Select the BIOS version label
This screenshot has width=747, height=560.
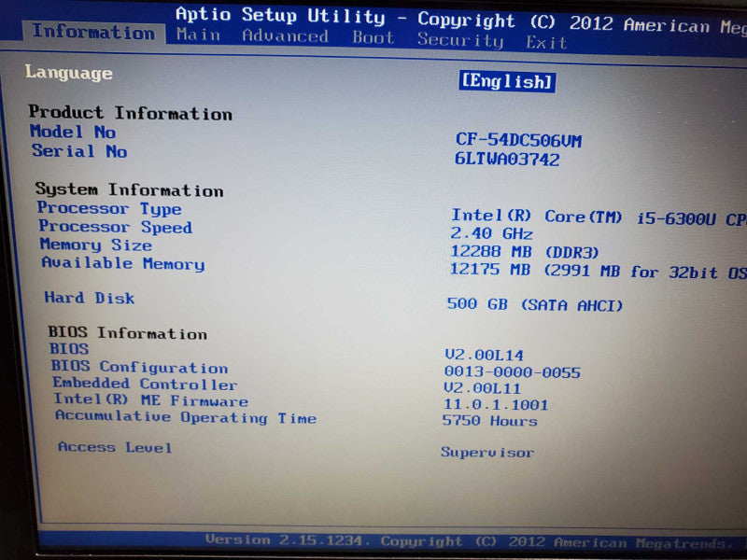pyautogui.click(x=69, y=348)
